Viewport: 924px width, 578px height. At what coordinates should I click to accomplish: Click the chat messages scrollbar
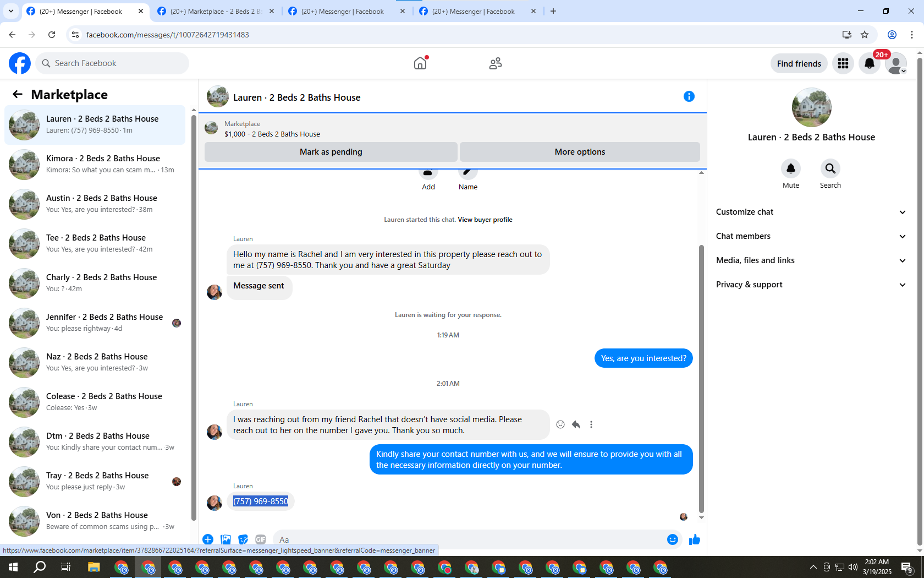[x=701, y=380]
